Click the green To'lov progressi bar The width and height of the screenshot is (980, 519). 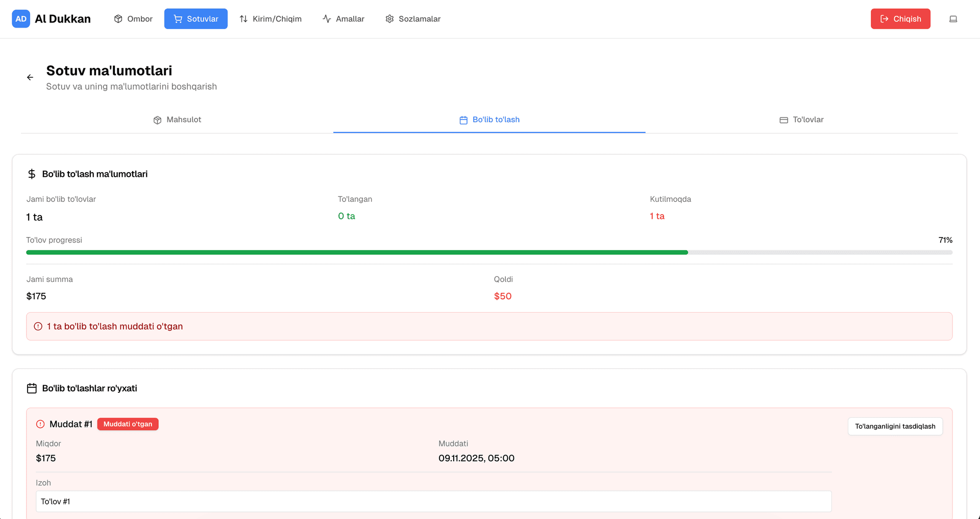(357, 252)
